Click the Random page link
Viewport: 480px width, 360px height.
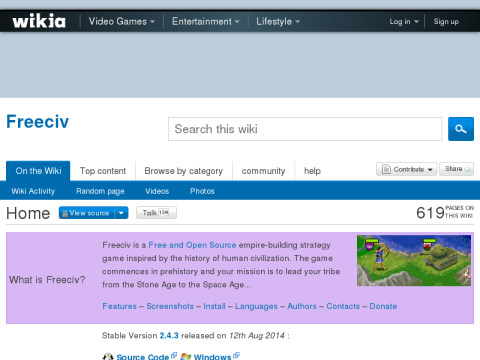(x=100, y=191)
